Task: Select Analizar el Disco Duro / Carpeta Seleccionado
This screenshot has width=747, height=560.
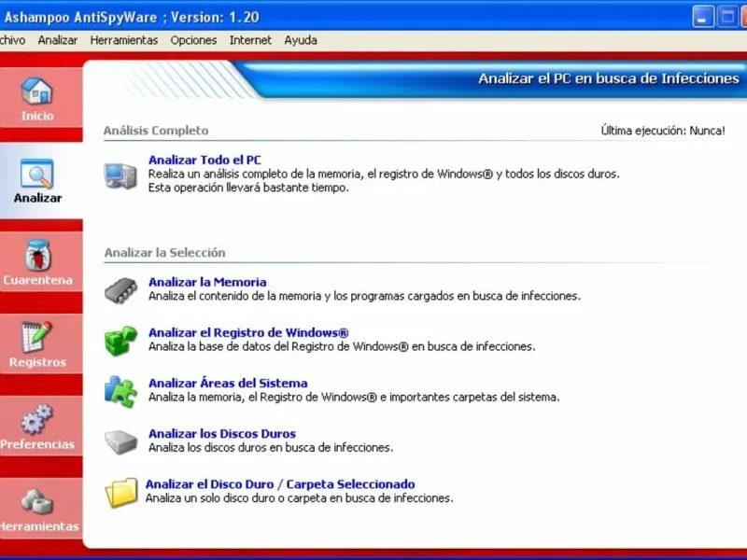Action: 280,483
